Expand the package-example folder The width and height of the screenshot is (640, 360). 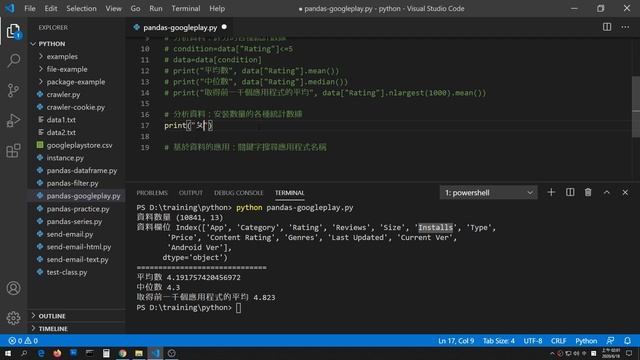(76, 82)
